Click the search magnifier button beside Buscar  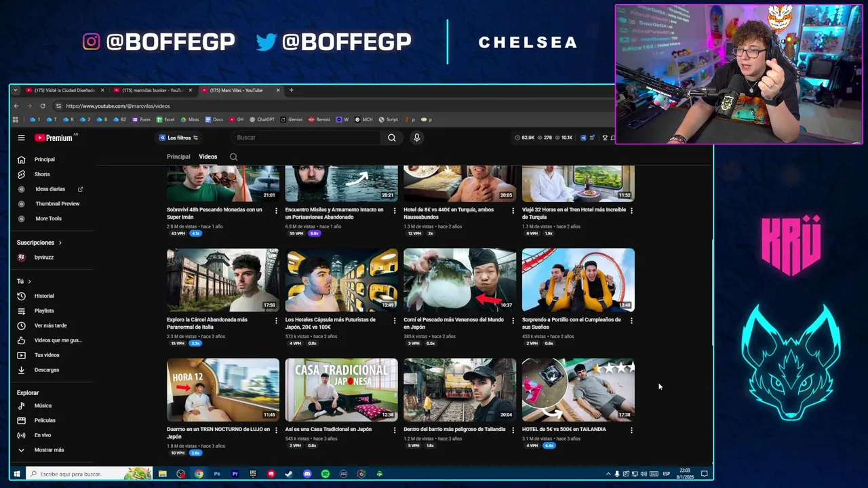[391, 138]
